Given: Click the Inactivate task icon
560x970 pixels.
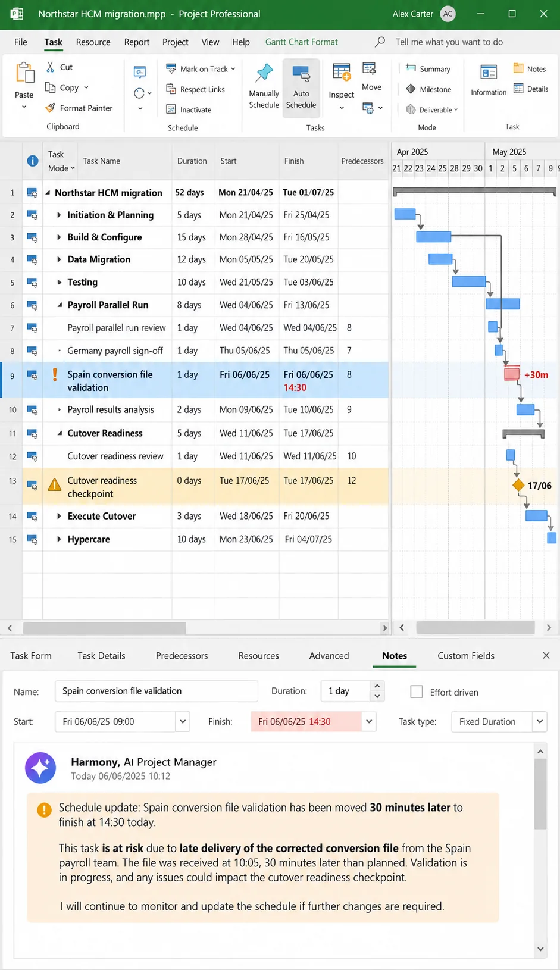Looking at the screenshot, I should 171,109.
